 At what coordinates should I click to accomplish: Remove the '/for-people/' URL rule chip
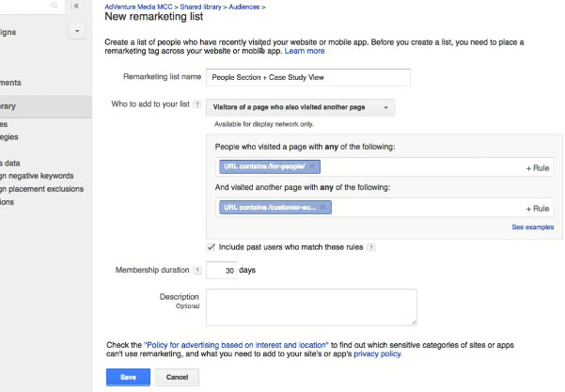click(311, 166)
